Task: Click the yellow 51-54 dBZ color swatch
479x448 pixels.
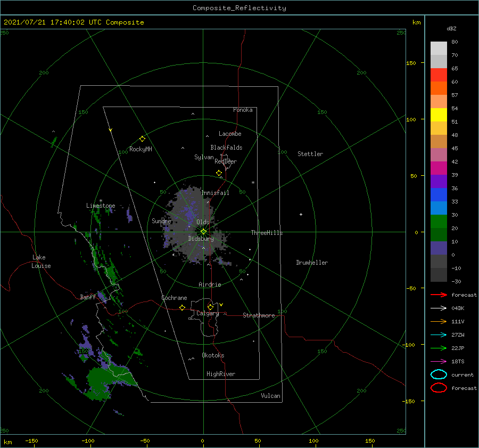Action: coord(439,115)
